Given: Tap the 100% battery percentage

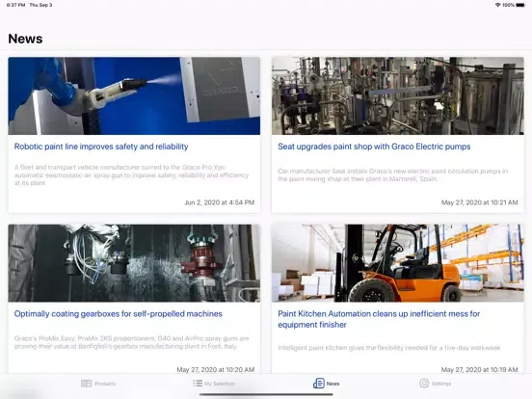Looking at the screenshot, I should [508, 5].
